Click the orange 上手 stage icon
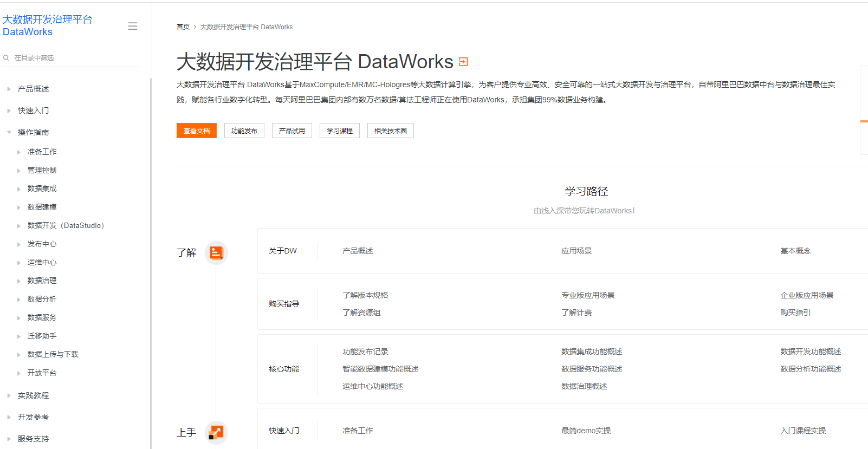 coord(216,432)
